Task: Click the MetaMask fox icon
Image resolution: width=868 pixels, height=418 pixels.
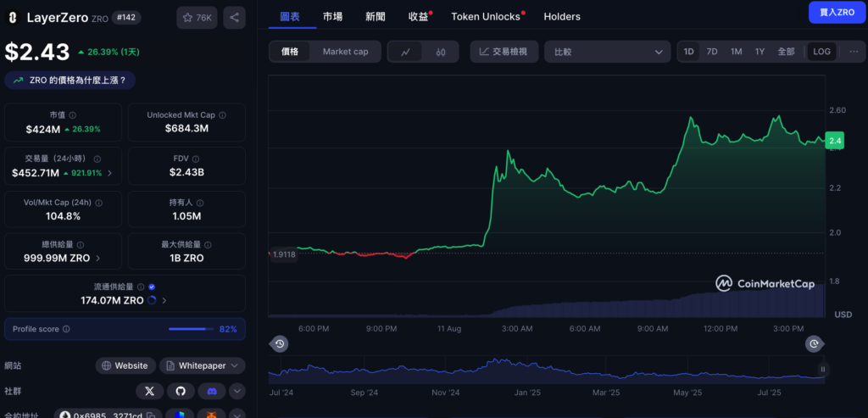Action: [x=210, y=415]
